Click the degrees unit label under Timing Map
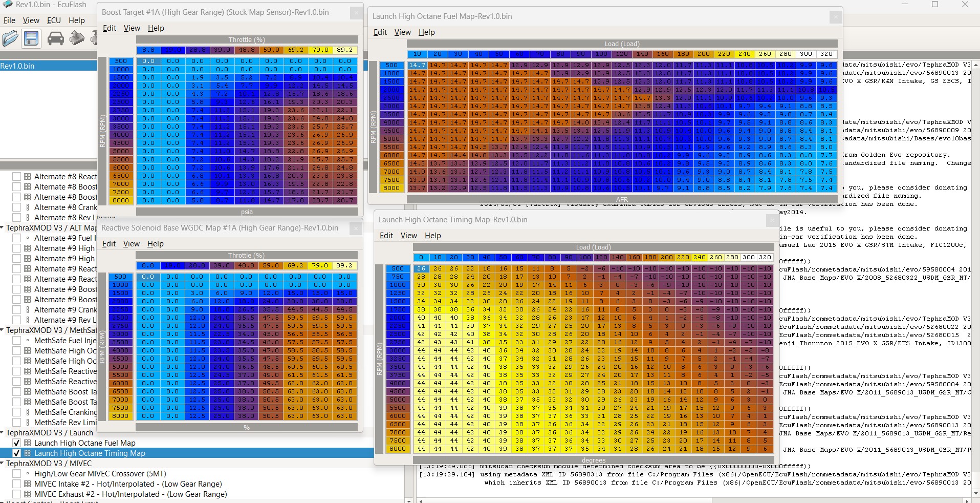 (594, 460)
